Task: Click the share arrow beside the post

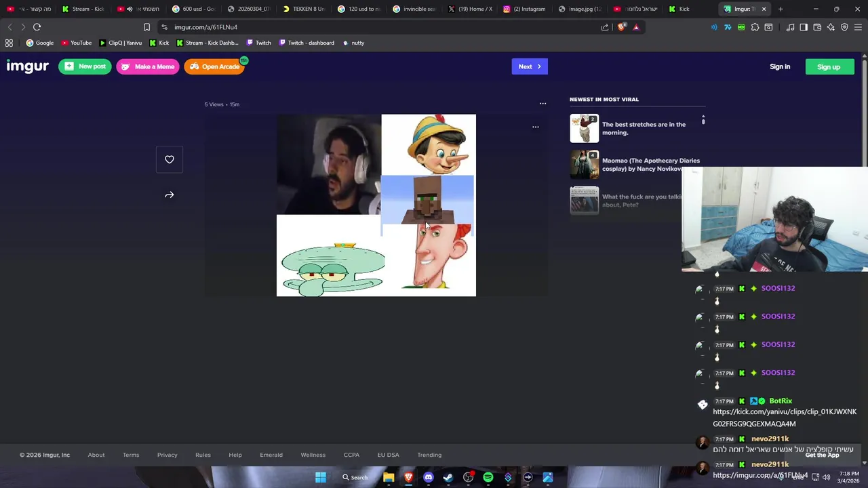Action: point(170,195)
